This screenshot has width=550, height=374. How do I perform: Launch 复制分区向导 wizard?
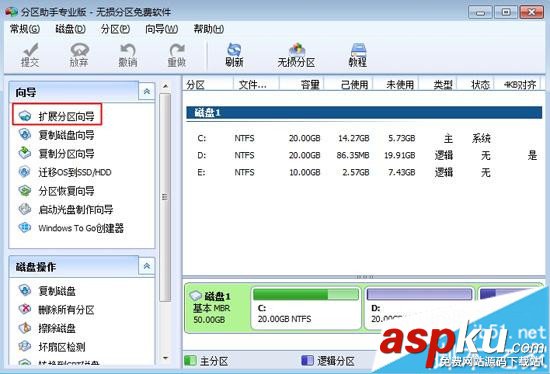click(56, 153)
